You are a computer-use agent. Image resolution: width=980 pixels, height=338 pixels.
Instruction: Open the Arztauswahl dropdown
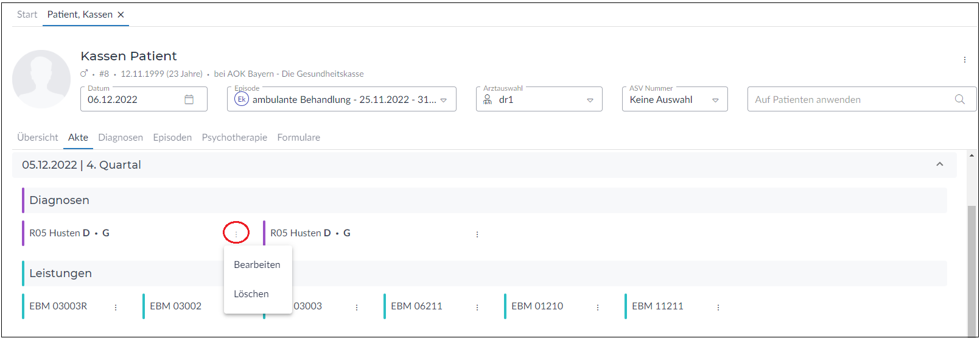tap(590, 100)
